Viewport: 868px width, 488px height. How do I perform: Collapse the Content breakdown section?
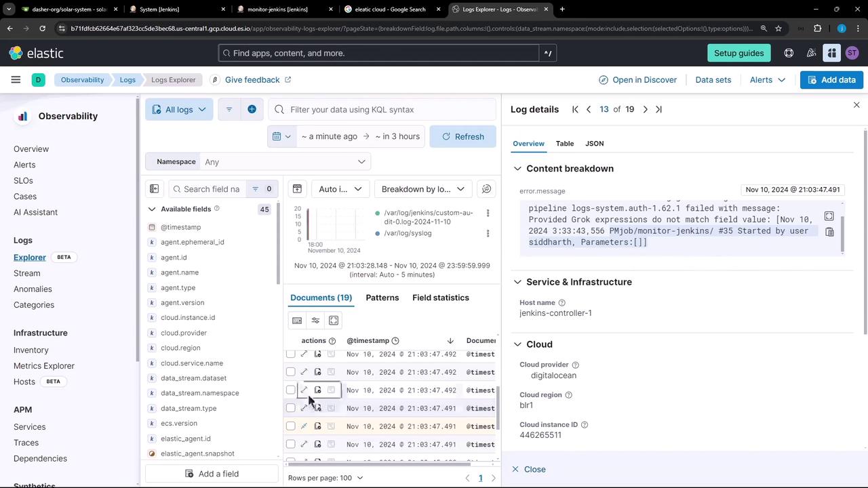517,169
